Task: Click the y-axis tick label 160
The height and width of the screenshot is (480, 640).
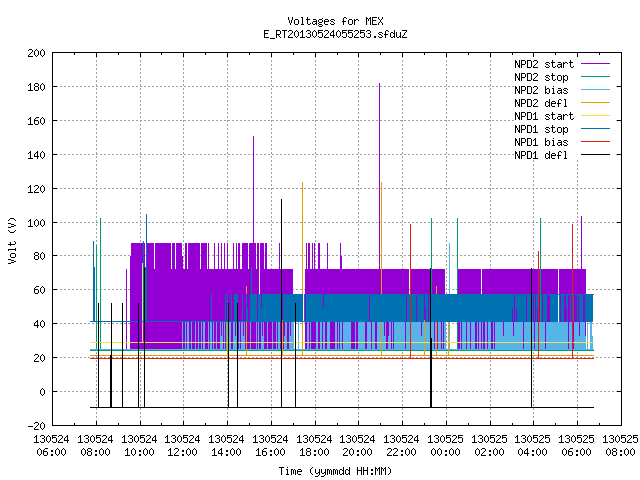Action: (x=37, y=121)
